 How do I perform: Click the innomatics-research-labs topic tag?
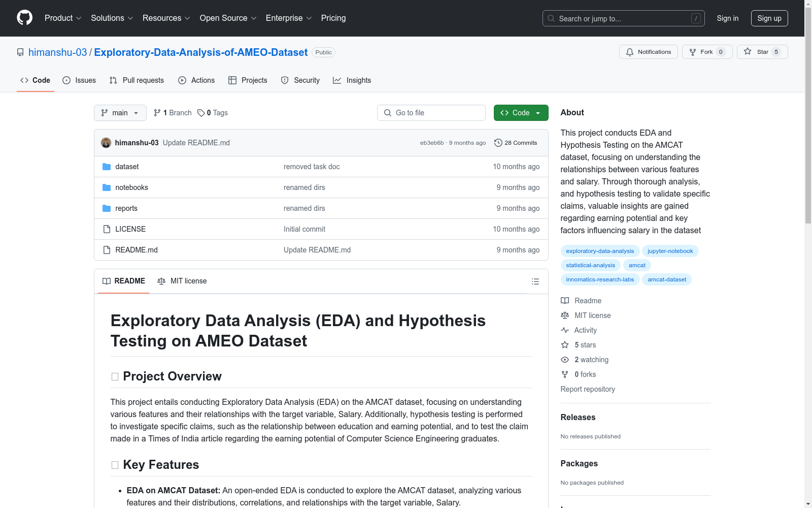pyautogui.click(x=600, y=279)
